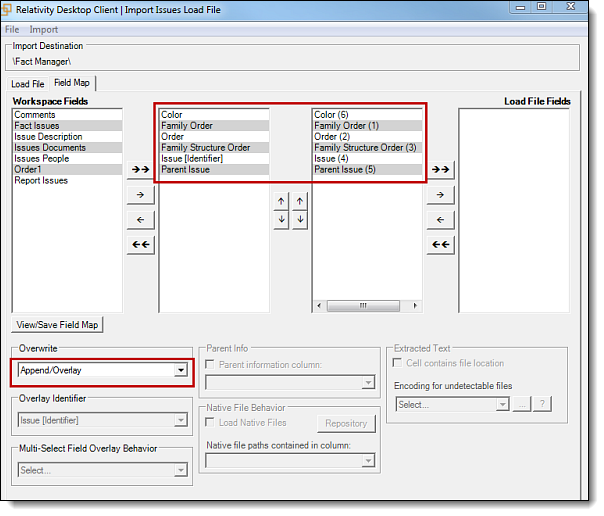The image size is (604, 516).
Task: Enable the Load Native Files checkbox
Action: click(x=212, y=422)
